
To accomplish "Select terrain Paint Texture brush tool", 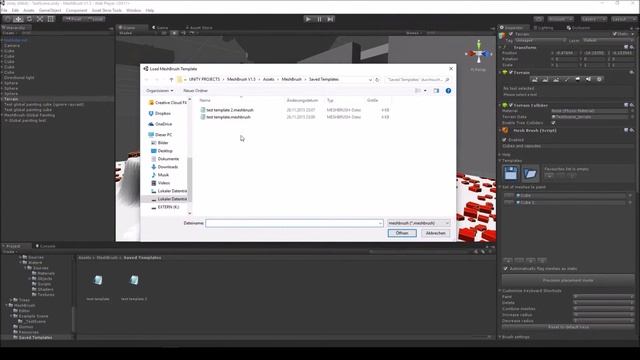I will (x=567, y=80).
